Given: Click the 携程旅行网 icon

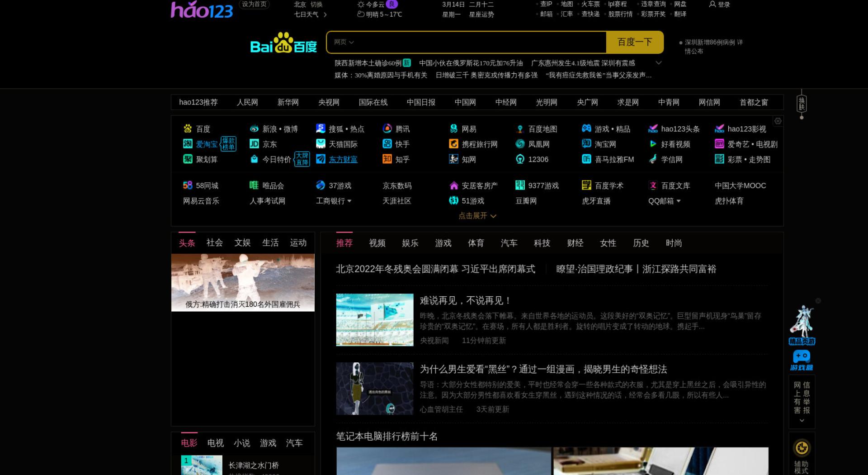Looking at the screenshot, I should (x=453, y=144).
